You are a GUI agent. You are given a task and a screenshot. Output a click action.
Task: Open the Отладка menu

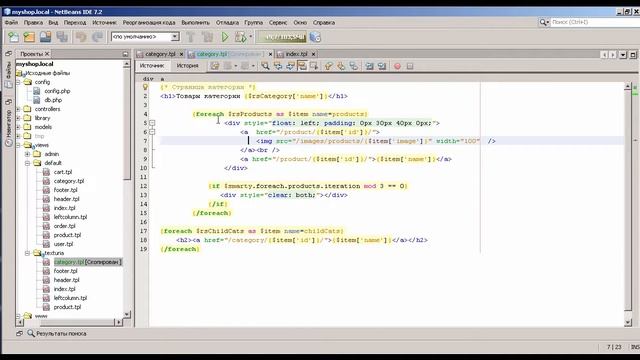pyautogui.click(x=227, y=22)
